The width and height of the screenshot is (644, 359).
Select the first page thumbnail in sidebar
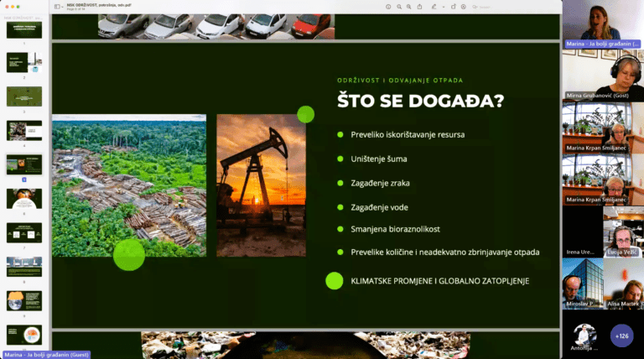coord(24,30)
